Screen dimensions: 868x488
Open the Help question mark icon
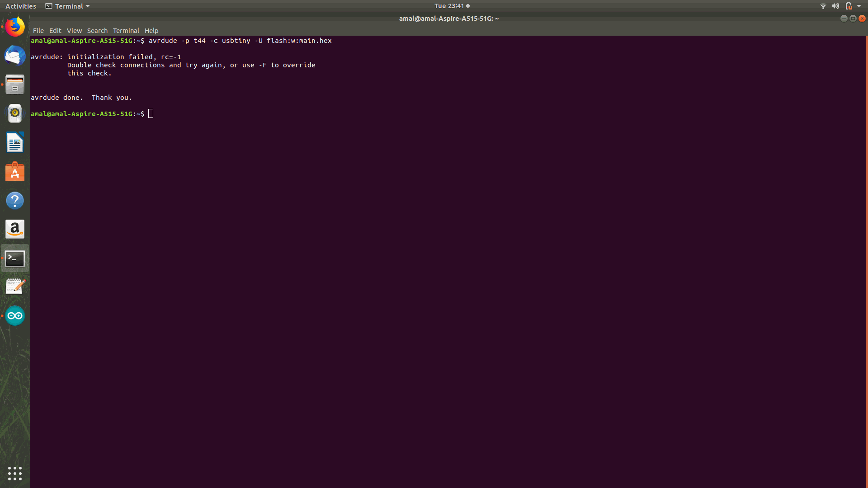(x=15, y=200)
